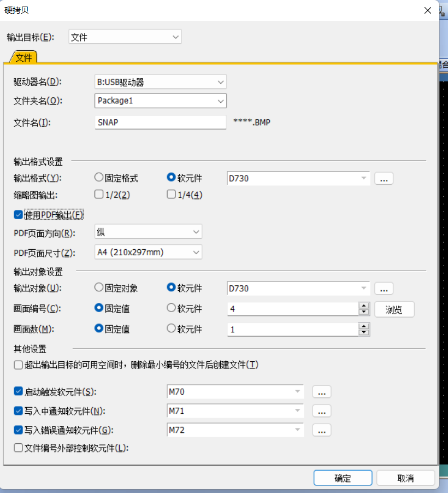This screenshot has height=493, width=448.
Task: Click browse button next to 输出对象 device D730
Action: coord(384,288)
